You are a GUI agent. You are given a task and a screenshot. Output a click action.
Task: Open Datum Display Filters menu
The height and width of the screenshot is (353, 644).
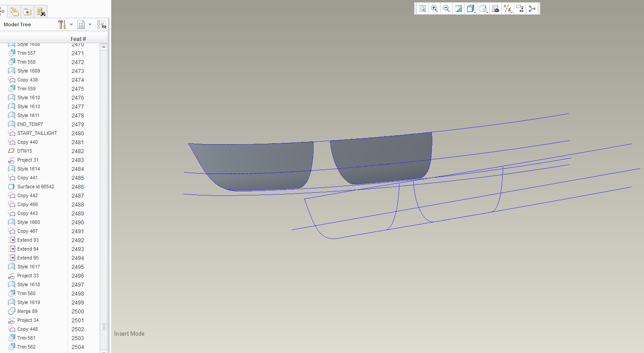[x=508, y=8]
